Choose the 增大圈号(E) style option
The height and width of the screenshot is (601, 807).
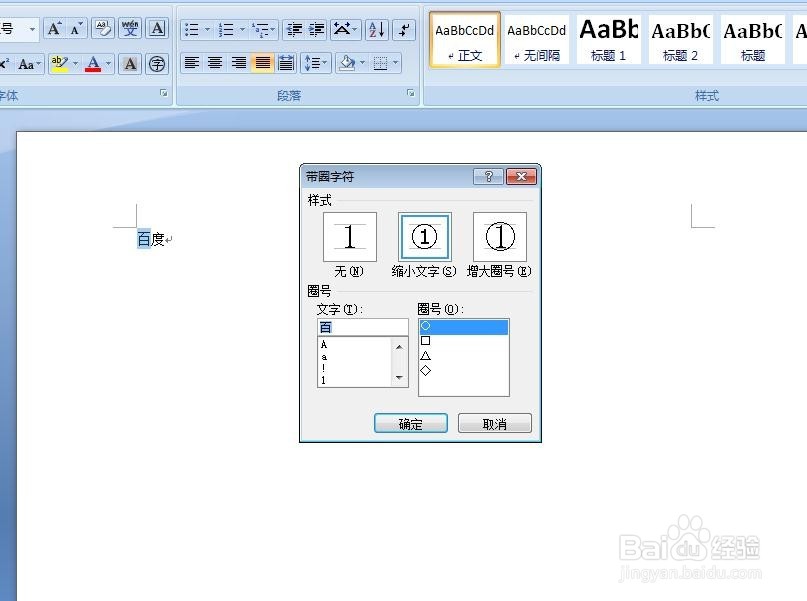click(500, 237)
